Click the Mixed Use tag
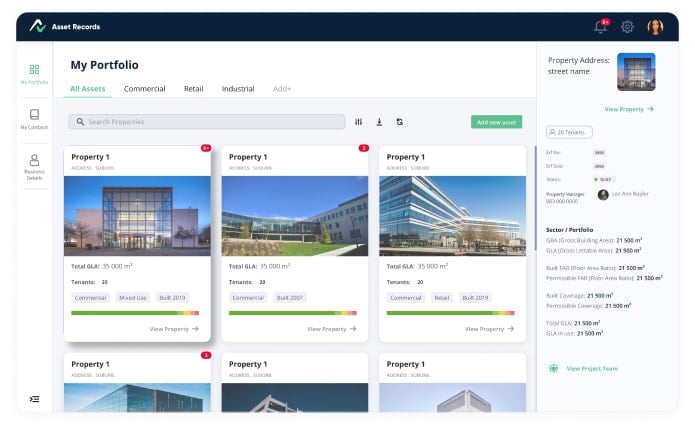Image resolution: width=695 pixels, height=433 pixels. click(x=133, y=298)
